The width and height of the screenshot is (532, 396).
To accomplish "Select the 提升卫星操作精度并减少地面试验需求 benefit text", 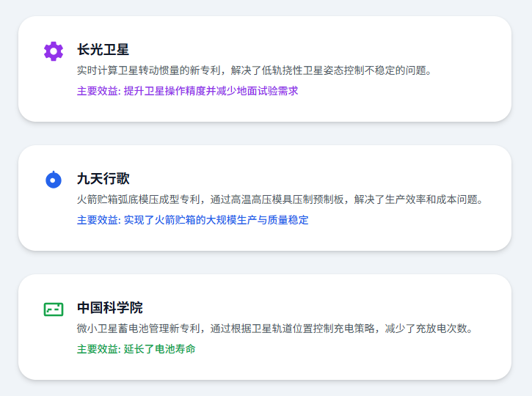I will 211,91.
